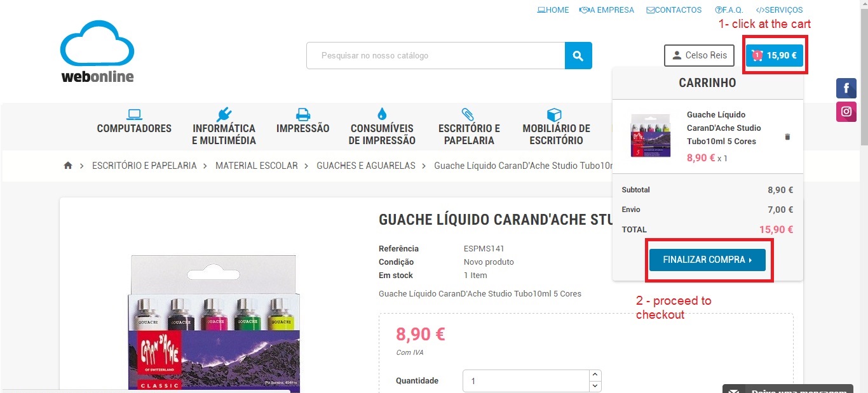868x393 pixels.
Task: Open the Deixe uma mensagem chat widget
Action: click(788, 389)
